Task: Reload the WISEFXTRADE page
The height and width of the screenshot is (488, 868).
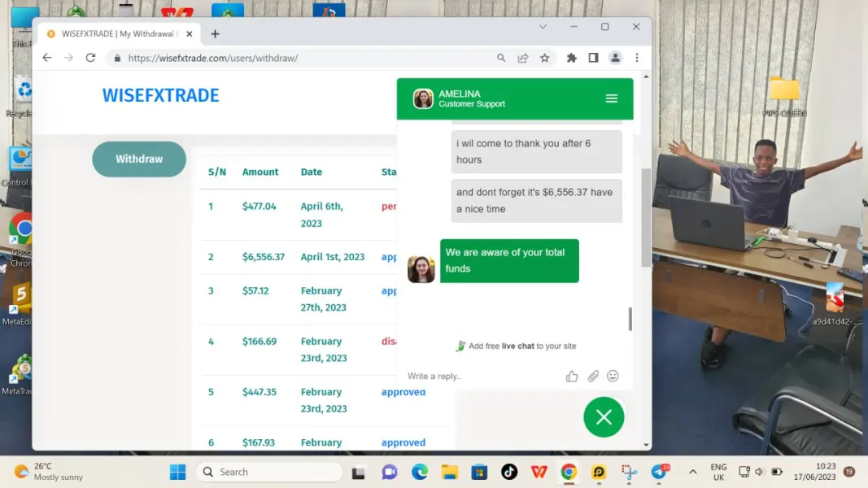Action: (90, 58)
